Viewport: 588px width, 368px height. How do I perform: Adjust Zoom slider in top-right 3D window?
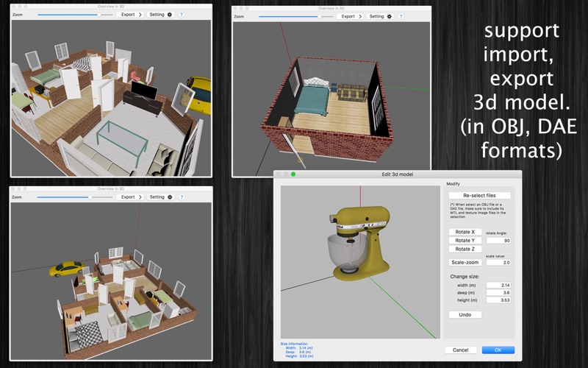(295, 16)
